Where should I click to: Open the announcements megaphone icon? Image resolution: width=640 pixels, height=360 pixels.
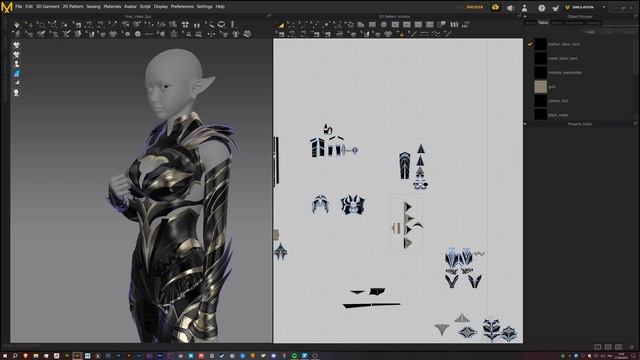click(x=510, y=7)
